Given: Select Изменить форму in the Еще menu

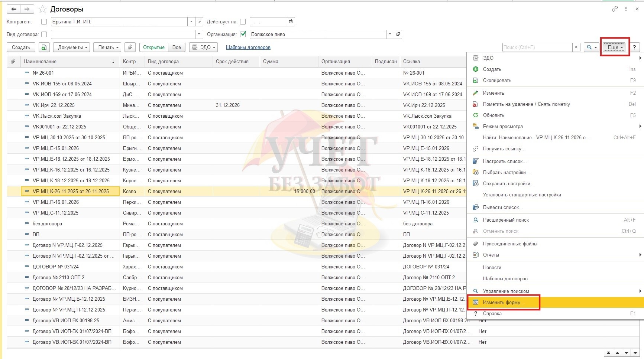Looking at the screenshot, I should point(504,303).
